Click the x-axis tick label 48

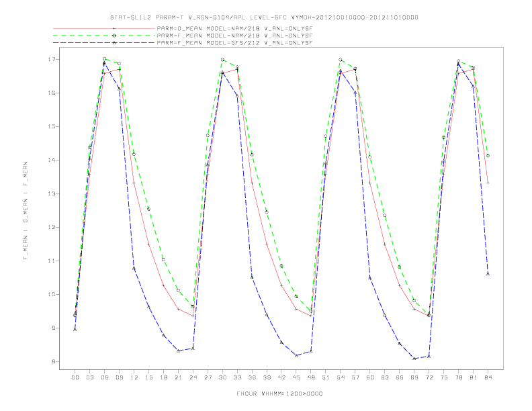tap(311, 377)
